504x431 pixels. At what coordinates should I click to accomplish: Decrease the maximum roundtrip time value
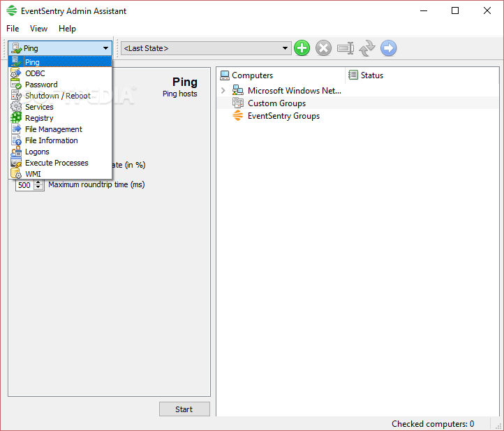click(38, 187)
